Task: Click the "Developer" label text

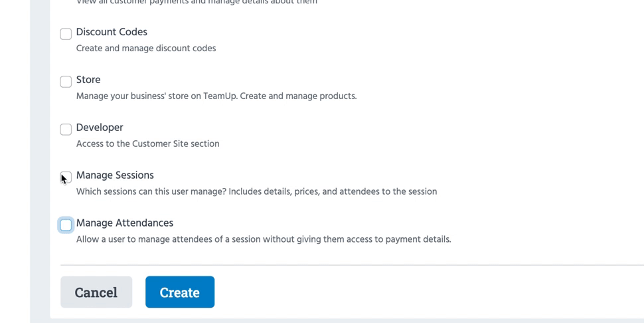Action: (x=100, y=128)
